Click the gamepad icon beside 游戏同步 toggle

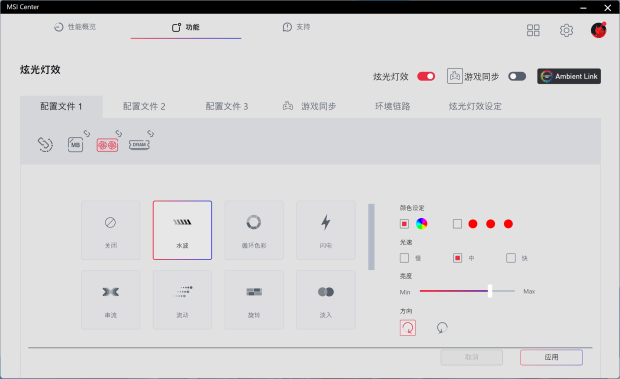(x=455, y=76)
